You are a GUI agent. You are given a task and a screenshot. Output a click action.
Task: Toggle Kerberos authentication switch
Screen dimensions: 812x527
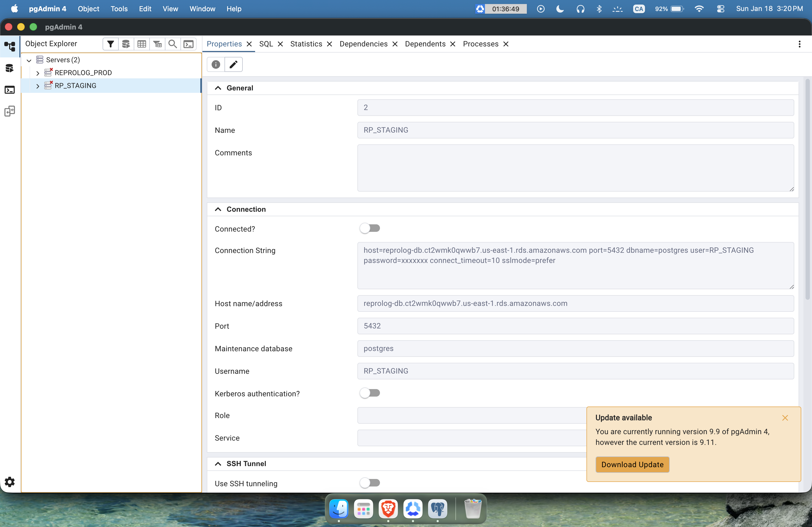370,393
